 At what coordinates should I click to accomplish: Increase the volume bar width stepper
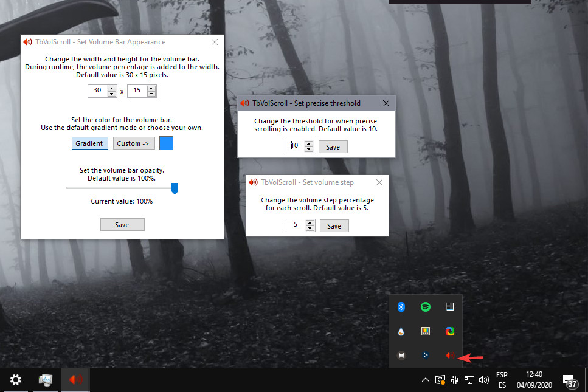tap(110, 88)
